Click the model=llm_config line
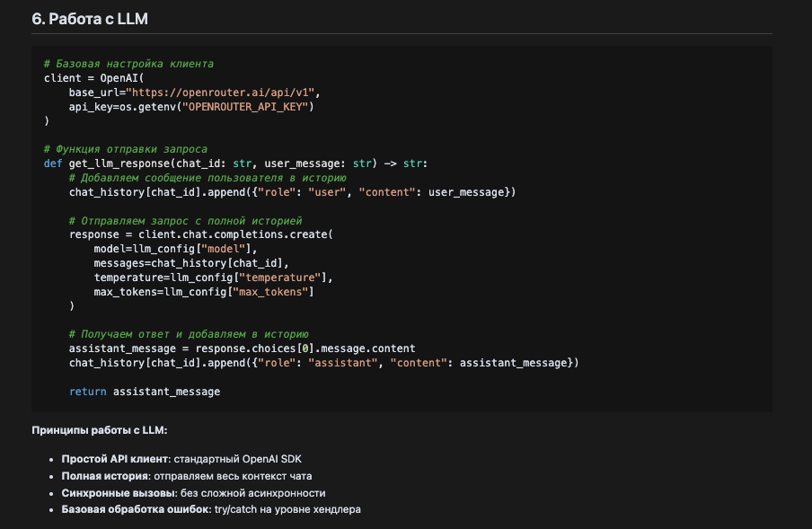Image resolution: width=812 pixels, height=529 pixels. [x=175, y=249]
